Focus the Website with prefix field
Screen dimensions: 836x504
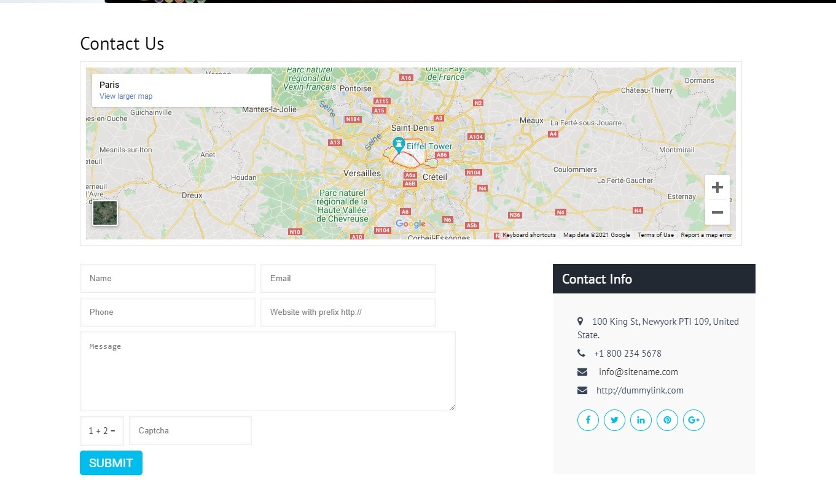point(348,312)
